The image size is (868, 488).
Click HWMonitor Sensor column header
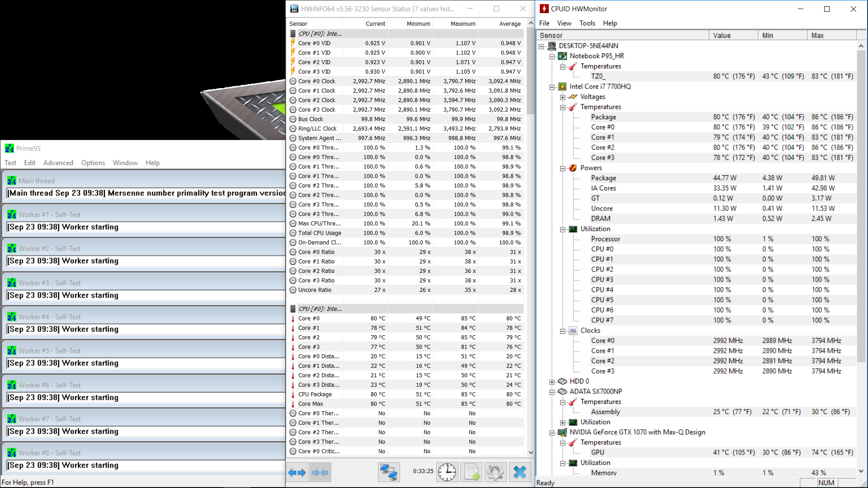click(623, 35)
